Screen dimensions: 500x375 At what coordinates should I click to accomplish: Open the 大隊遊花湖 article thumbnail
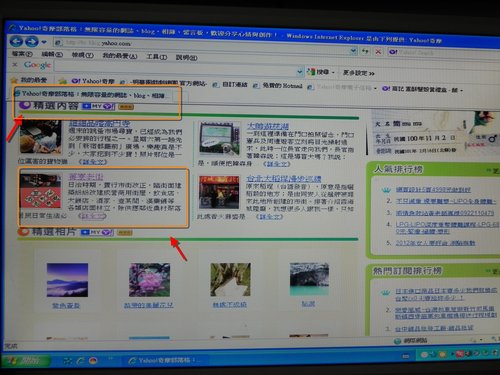point(219,139)
